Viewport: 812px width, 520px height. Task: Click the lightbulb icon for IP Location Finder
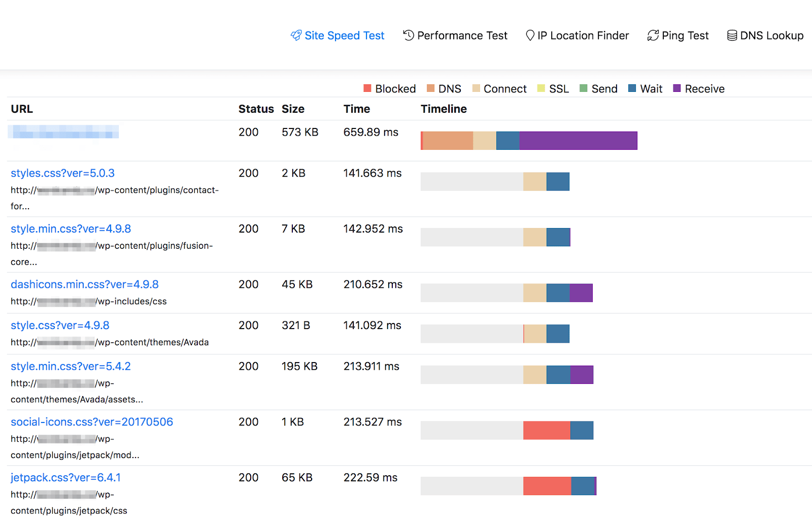pyautogui.click(x=530, y=35)
